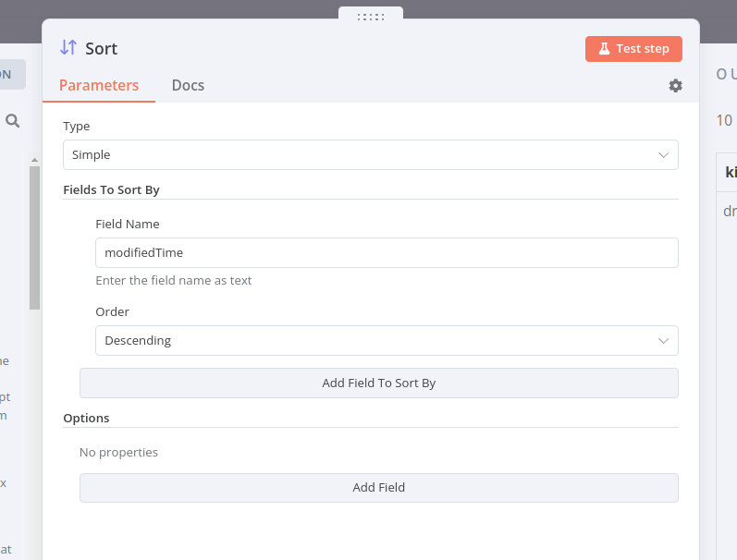Click the flask icon on Test step
The width and height of the screenshot is (737, 560).
pos(604,49)
